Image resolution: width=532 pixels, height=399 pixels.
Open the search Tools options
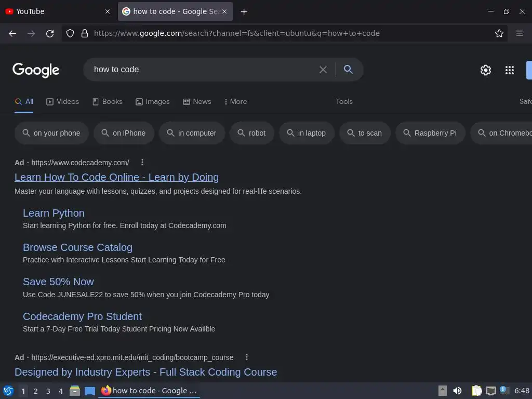(344, 101)
